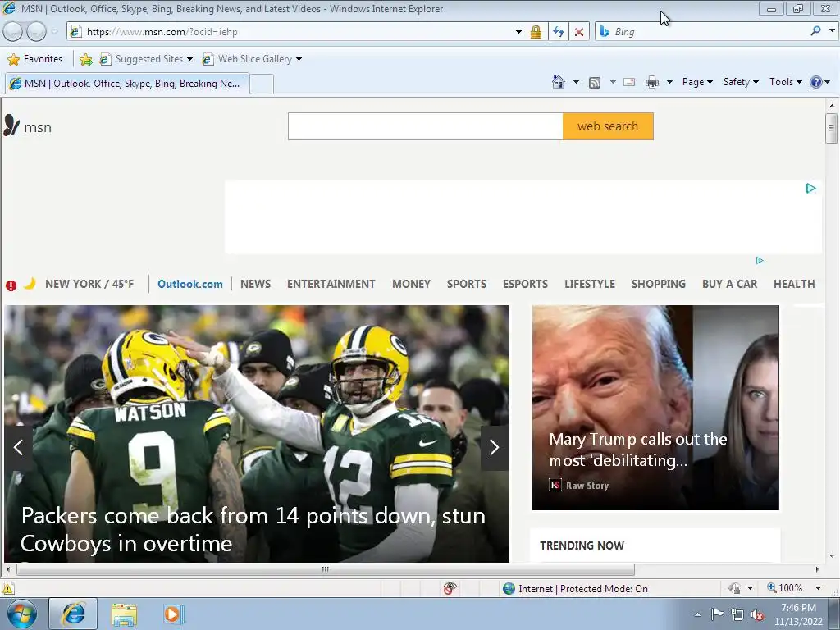Viewport: 840px width, 630px height.
Task: Open Windows Media Player from taskbar
Action: coord(173,614)
